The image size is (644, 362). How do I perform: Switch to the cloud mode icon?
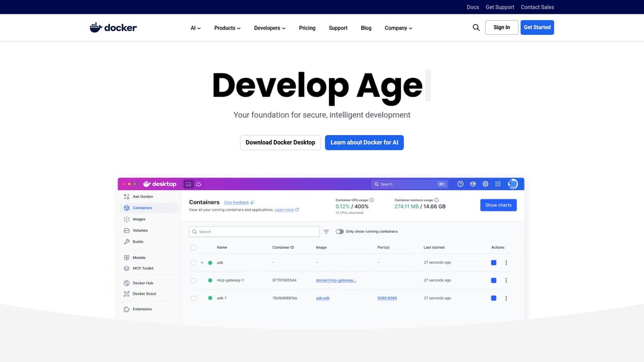coord(199,184)
